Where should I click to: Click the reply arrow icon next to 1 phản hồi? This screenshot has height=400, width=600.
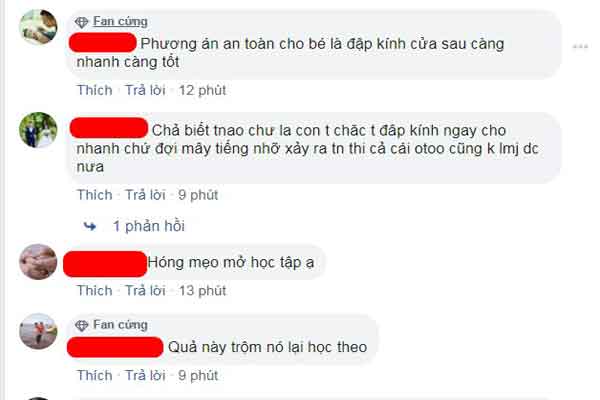(90, 226)
